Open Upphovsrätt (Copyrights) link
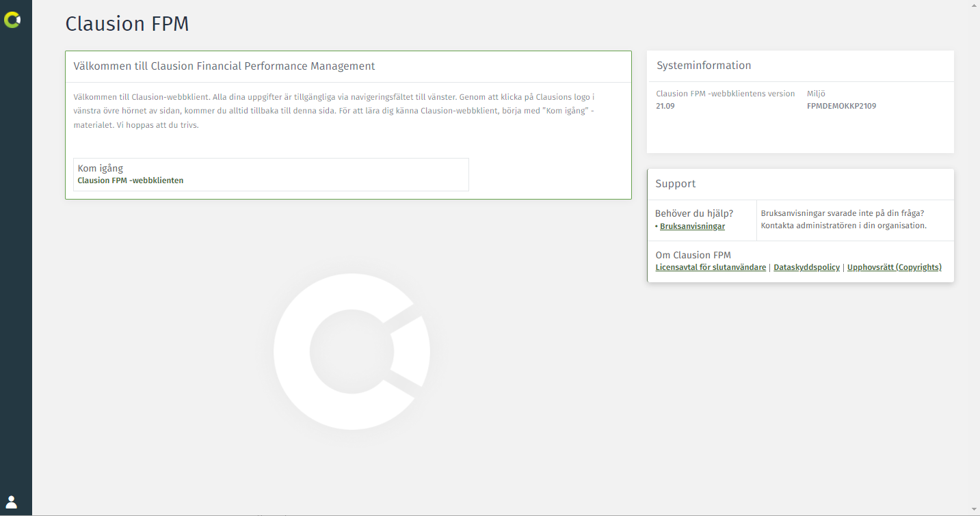Screen dimensions: 980x516 (894, 267)
